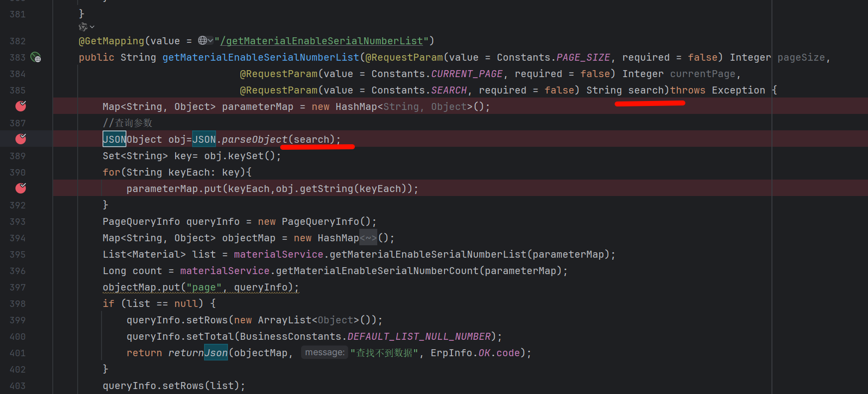Click the 'message:' parameter hint
Screen dimensions: 868x394
point(325,353)
